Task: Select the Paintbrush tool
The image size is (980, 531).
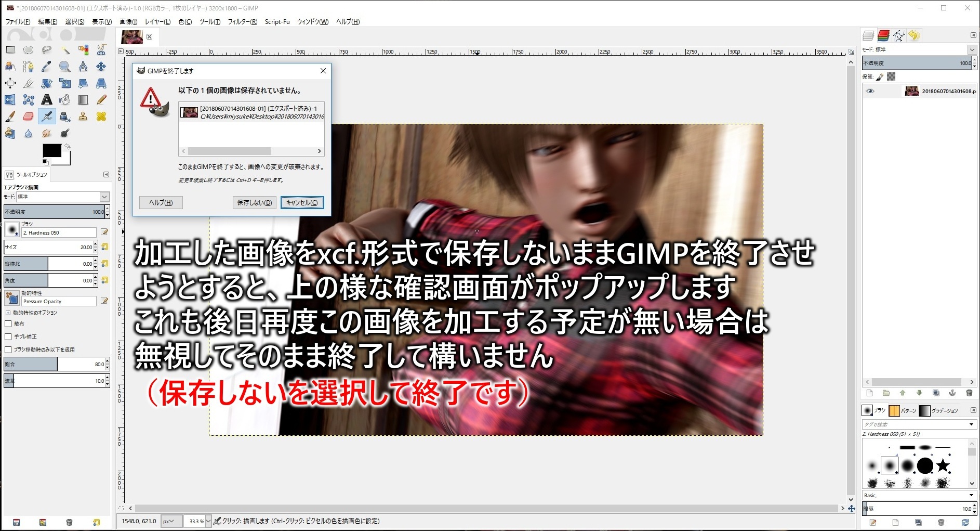Action: [10, 116]
